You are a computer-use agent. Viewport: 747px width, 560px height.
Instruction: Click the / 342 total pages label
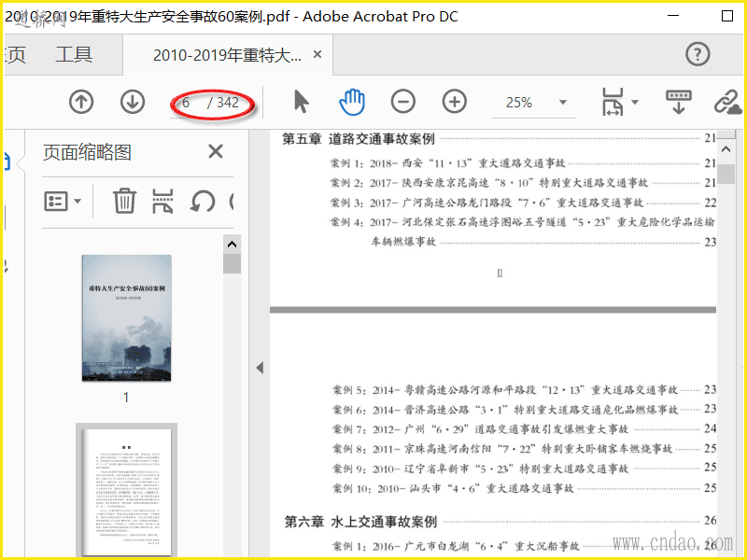(x=223, y=103)
